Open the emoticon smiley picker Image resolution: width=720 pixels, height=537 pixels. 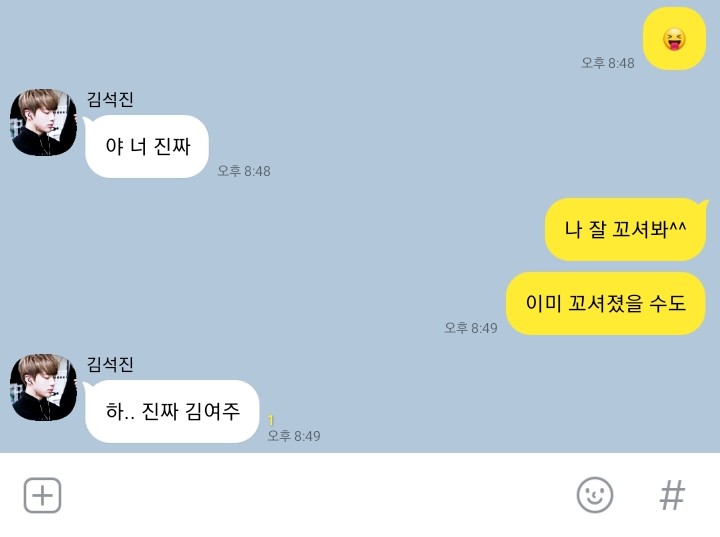point(595,495)
